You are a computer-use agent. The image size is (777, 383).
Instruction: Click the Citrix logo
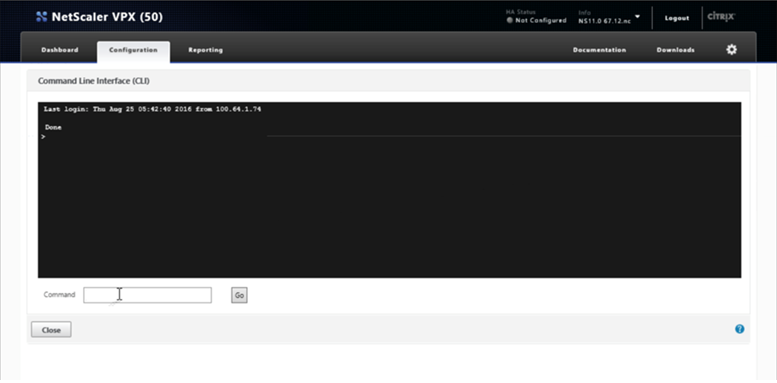coord(721,16)
